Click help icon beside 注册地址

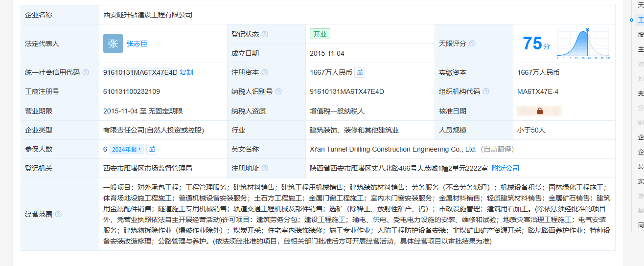pos(265,168)
